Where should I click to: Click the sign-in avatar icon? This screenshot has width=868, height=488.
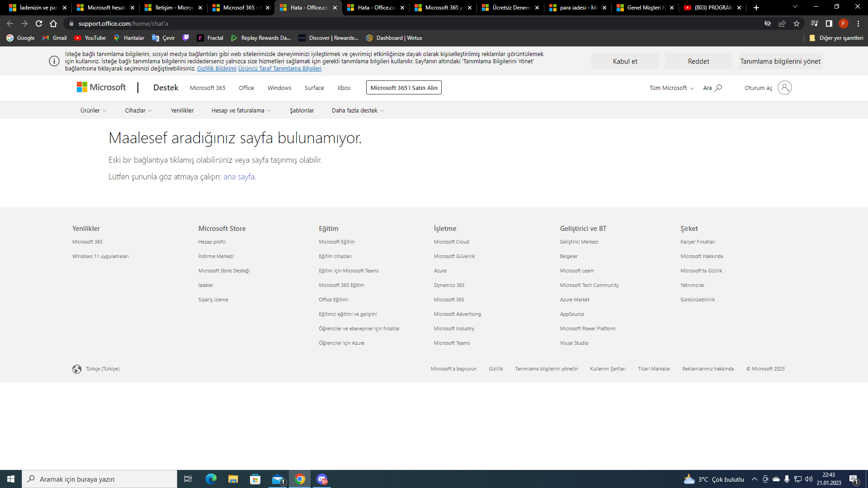pos(784,88)
